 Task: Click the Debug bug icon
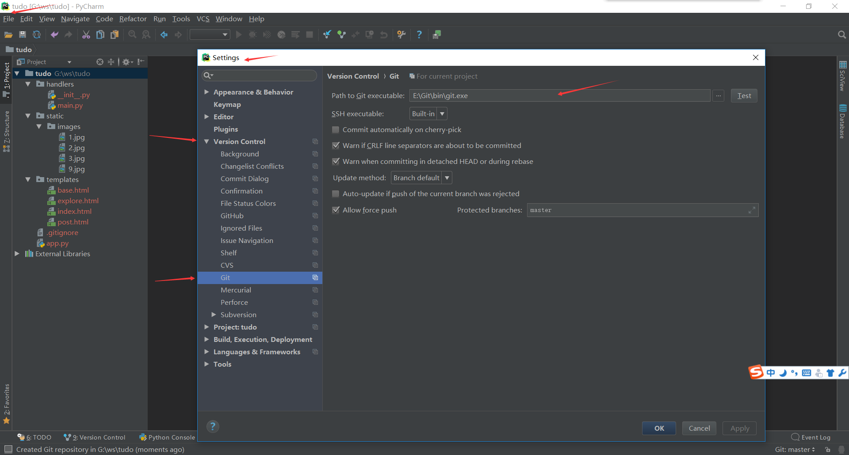[x=252, y=35]
